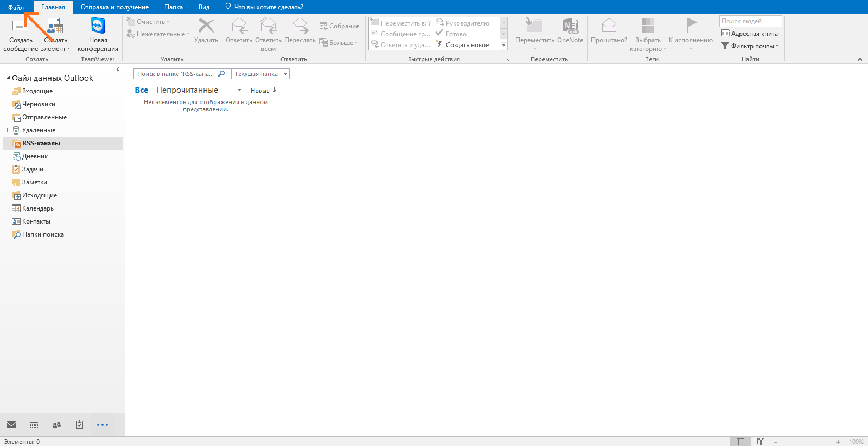Screen dimensions: 868x446
Task: Select quick step 'Сообщение гр...'
Action: (x=400, y=34)
